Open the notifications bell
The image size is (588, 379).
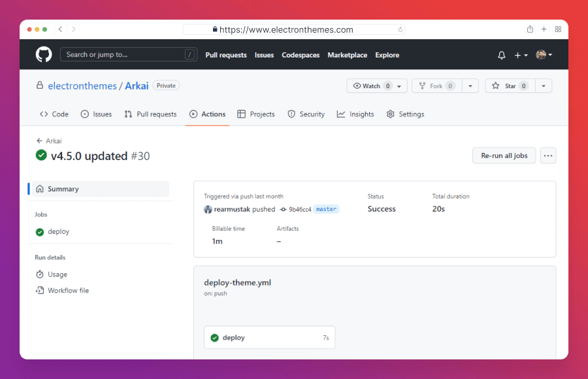[x=501, y=55]
